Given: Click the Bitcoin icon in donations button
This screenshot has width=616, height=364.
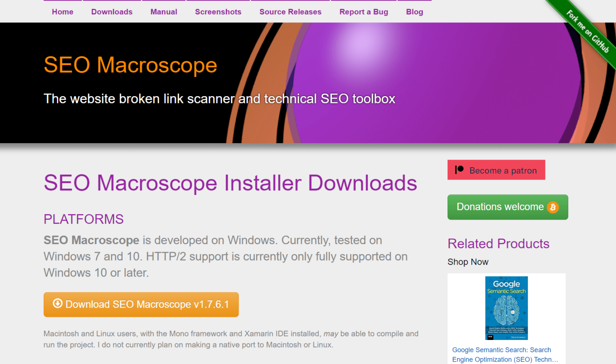Looking at the screenshot, I should tap(553, 207).
